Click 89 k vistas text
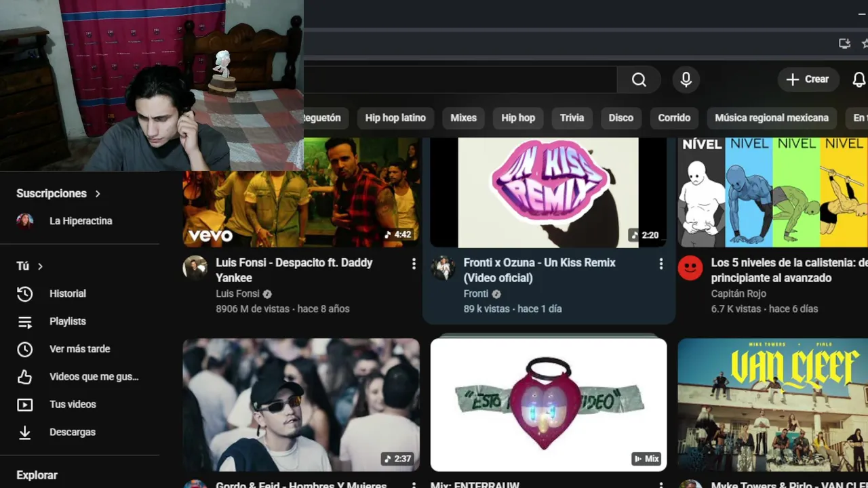868x488 pixels. [486, 308]
